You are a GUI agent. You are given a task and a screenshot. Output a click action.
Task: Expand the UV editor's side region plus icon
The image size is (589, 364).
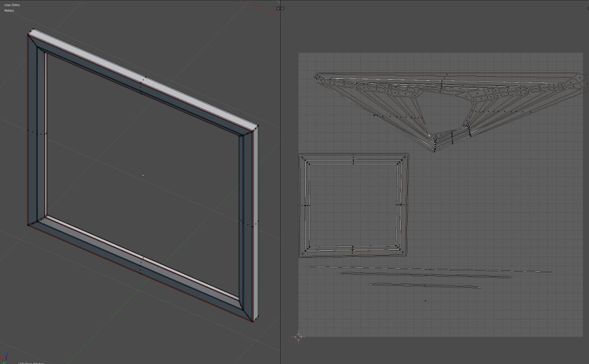pos(282,8)
